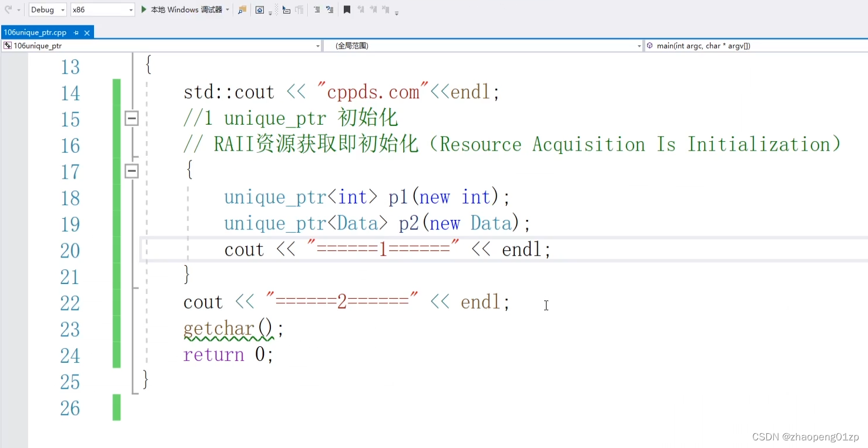Open the 106unique_ptr project navigation dropdown
The height and width of the screenshot is (448, 868).
tap(161, 45)
